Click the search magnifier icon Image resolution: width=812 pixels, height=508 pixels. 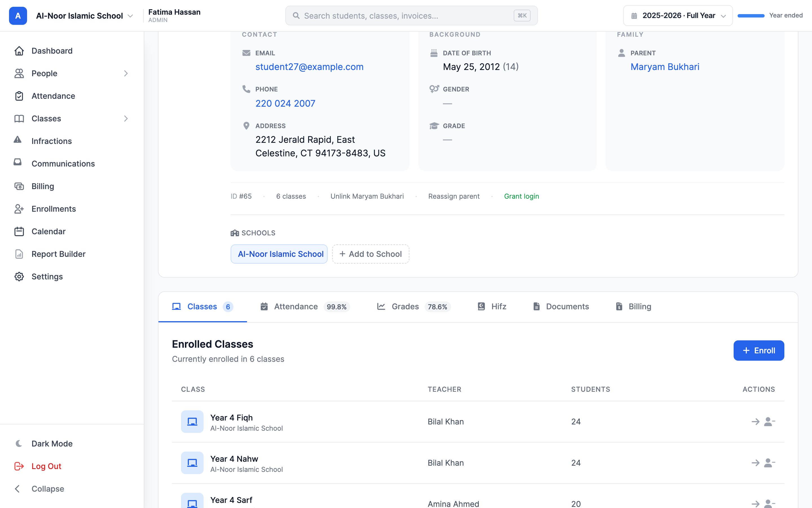[x=296, y=16]
